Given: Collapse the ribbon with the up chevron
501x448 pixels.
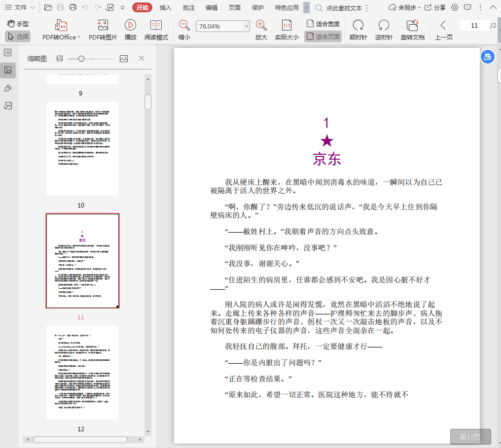Looking at the screenshot, I should (x=493, y=7).
